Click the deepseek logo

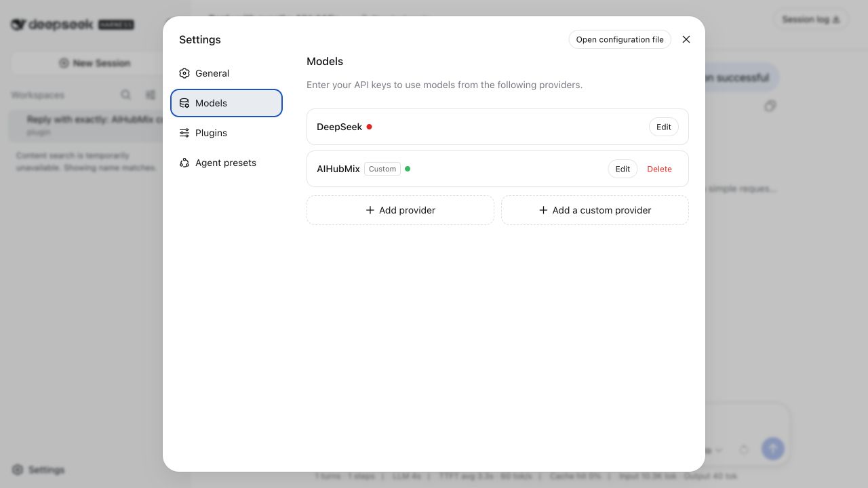(53, 24)
